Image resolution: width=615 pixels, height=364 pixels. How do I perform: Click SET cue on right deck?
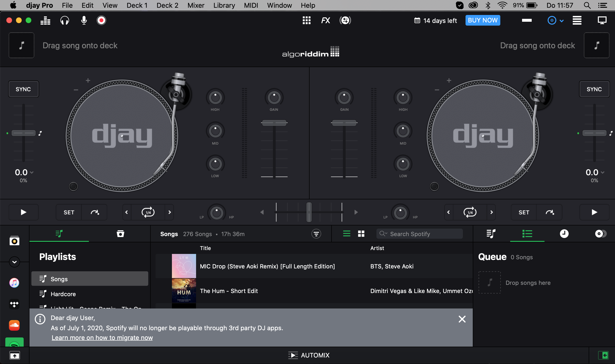pyautogui.click(x=524, y=212)
